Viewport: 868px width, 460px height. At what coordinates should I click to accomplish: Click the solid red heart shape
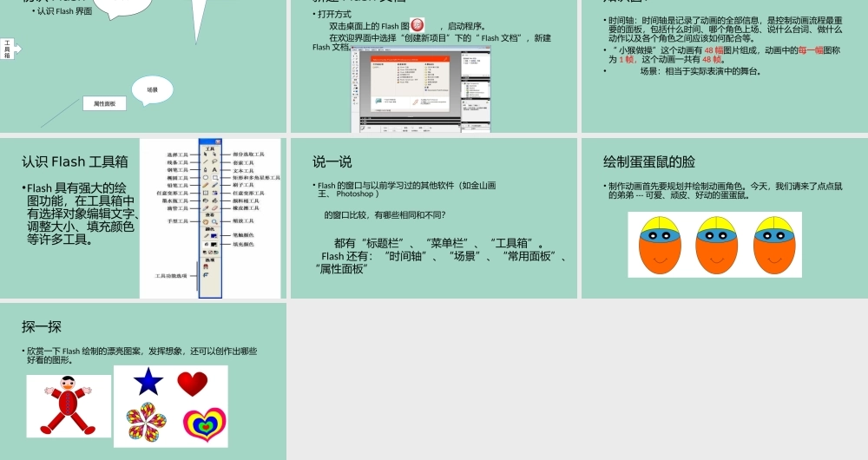tap(192, 384)
